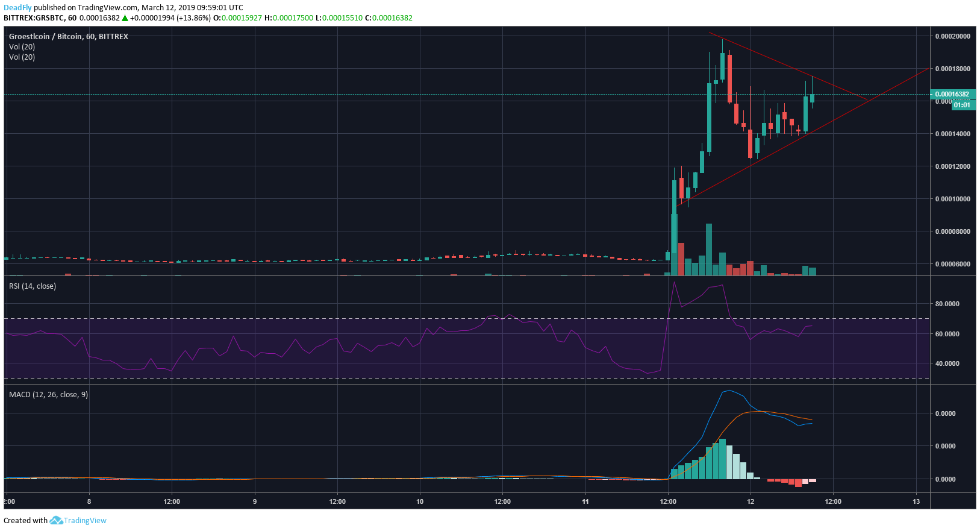
Task: Click the date label 12 on time axis
Action: [x=751, y=501]
